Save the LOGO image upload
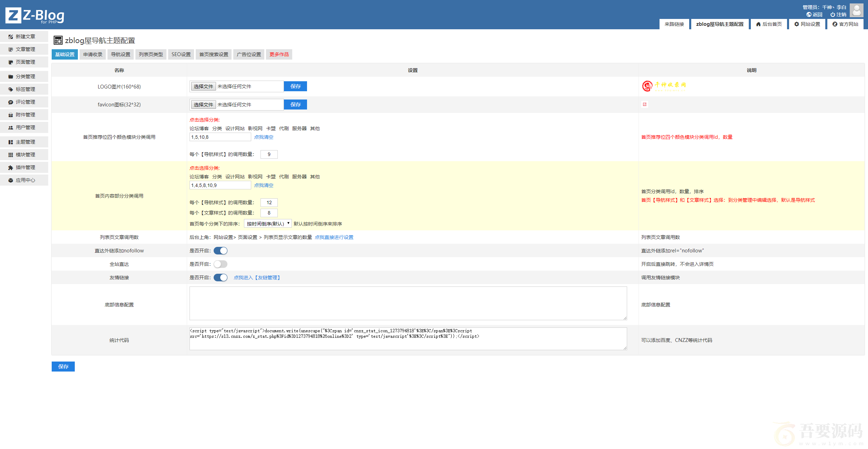 pyautogui.click(x=295, y=86)
